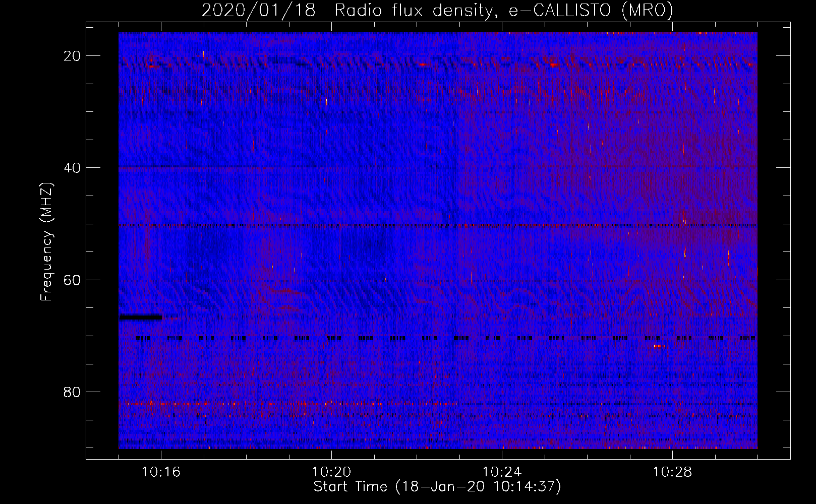Click the thick black bar near 67 MHz
Screen dimensions: 816x504
point(141,317)
